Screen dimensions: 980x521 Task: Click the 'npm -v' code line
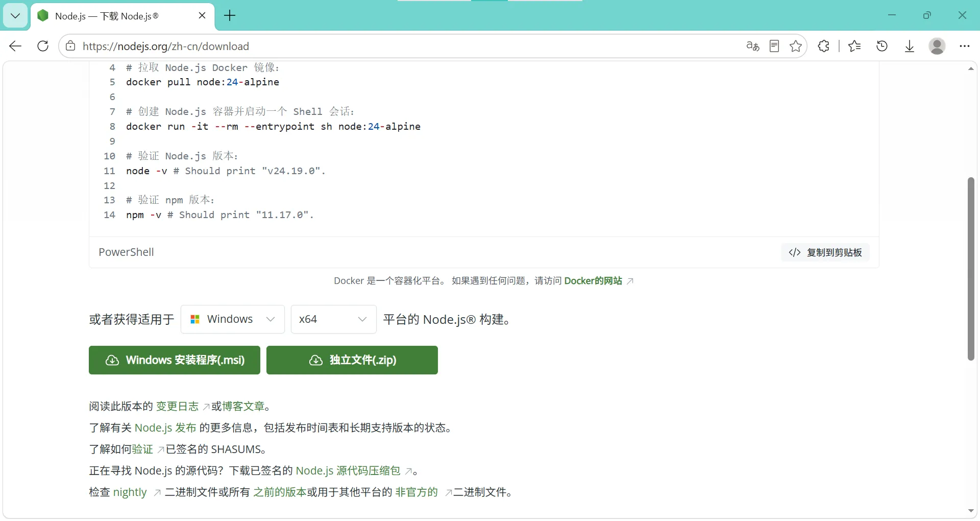[x=220, y=215]
